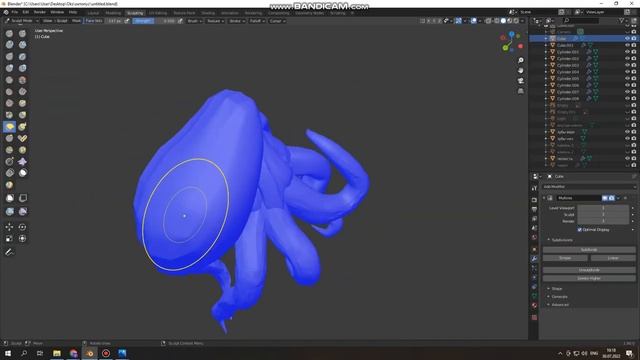Open the Sculpt Mode dropdown
This screenshot has width=640, height=360.
[x=21, y=21]
